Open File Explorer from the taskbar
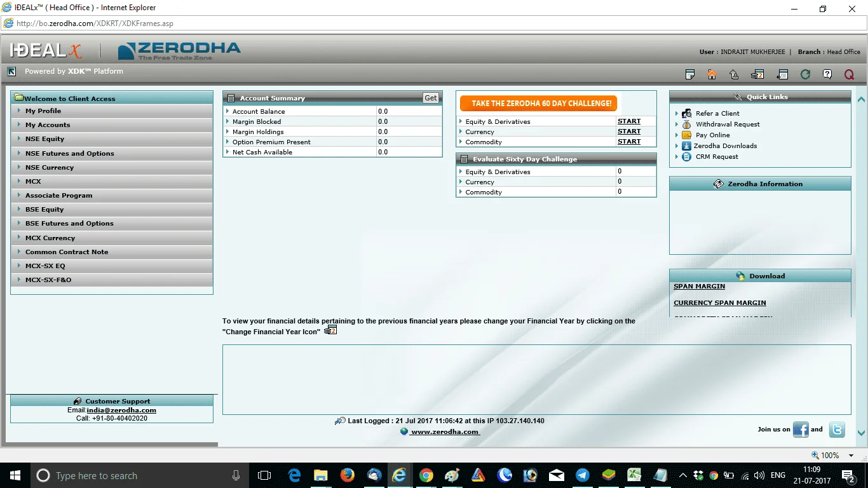Viewport: 868px width, 488px height. point(320,475)
